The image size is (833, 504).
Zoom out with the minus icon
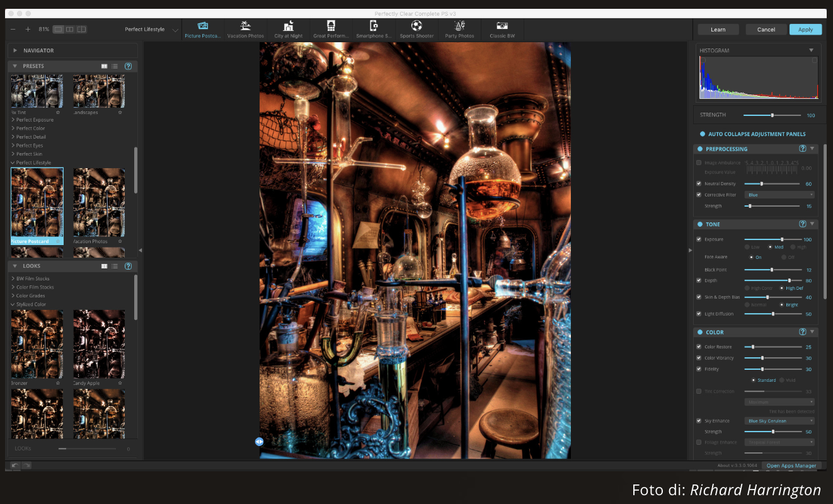coord(14,29)
